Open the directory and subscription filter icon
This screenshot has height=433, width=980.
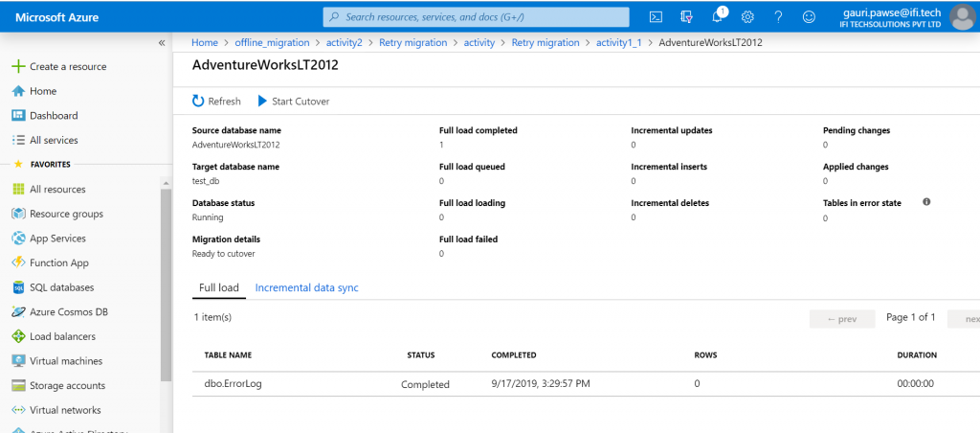coord(687,17)
